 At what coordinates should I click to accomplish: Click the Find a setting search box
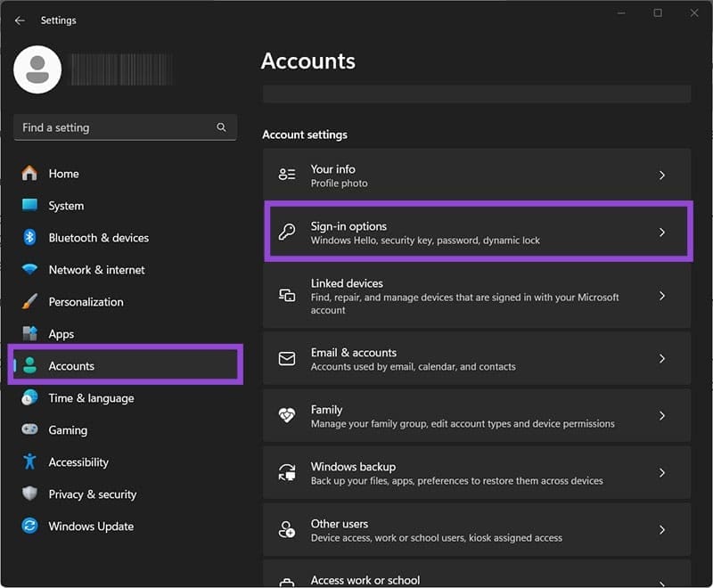click(x=116, y=127)
